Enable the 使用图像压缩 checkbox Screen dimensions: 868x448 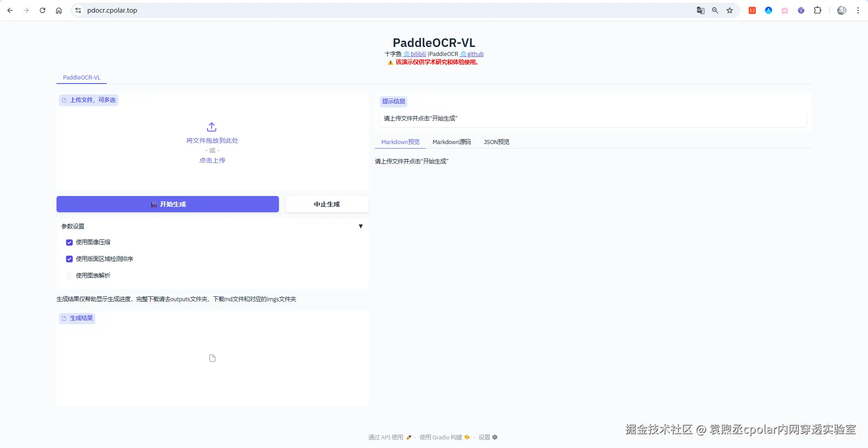(69, 243)
